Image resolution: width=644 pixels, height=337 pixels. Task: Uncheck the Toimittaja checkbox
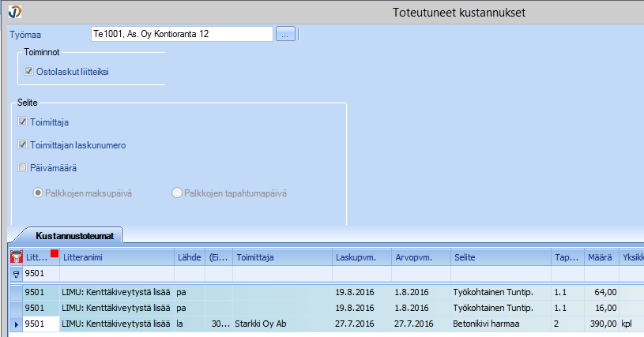(24, 122)
